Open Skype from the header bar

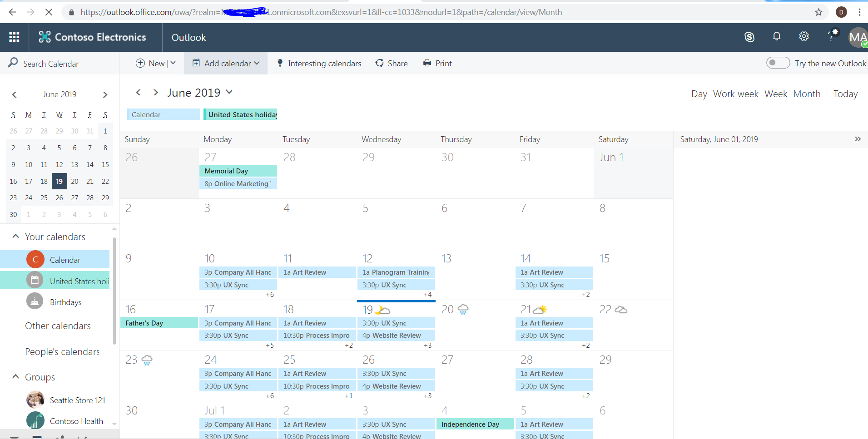749,37
